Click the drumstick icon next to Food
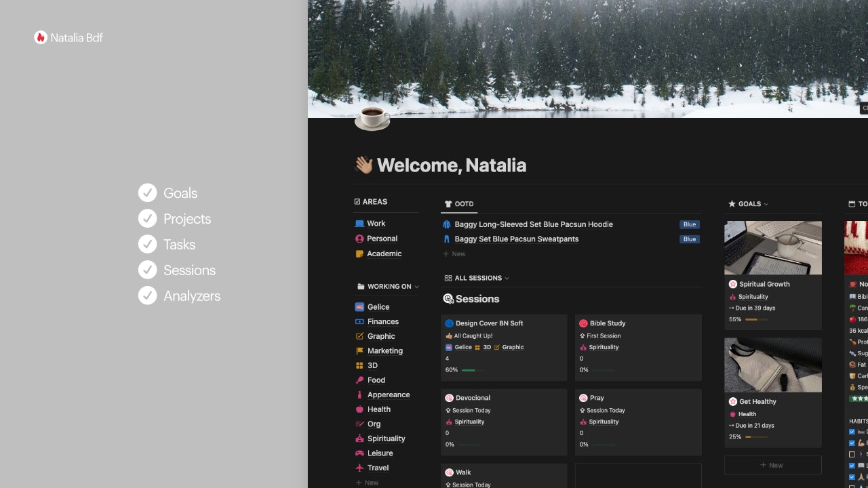Image resolution: width=868 pixels, height=488 pixels. click(359, 380)
